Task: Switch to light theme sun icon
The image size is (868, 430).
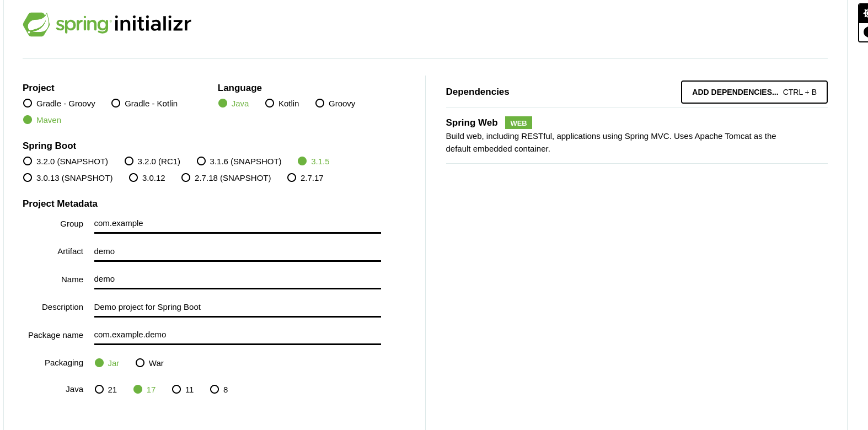Action: pos(865,13)
